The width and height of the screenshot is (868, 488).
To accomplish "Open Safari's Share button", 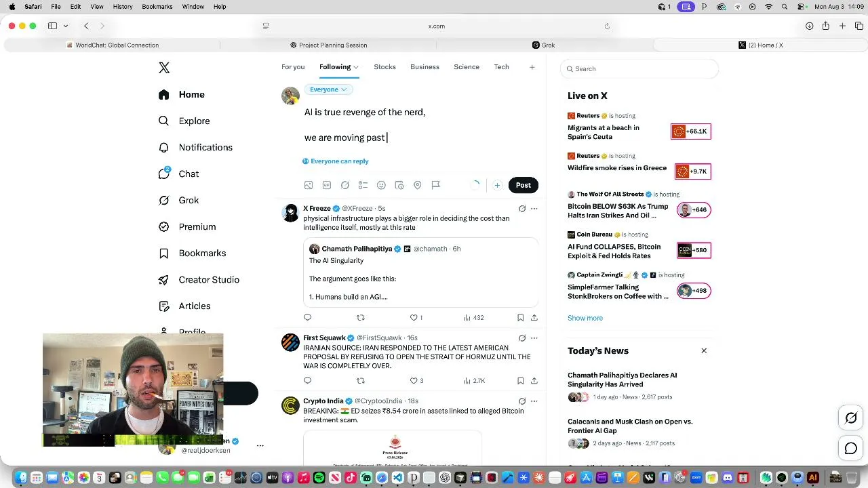I will [825, 26].
